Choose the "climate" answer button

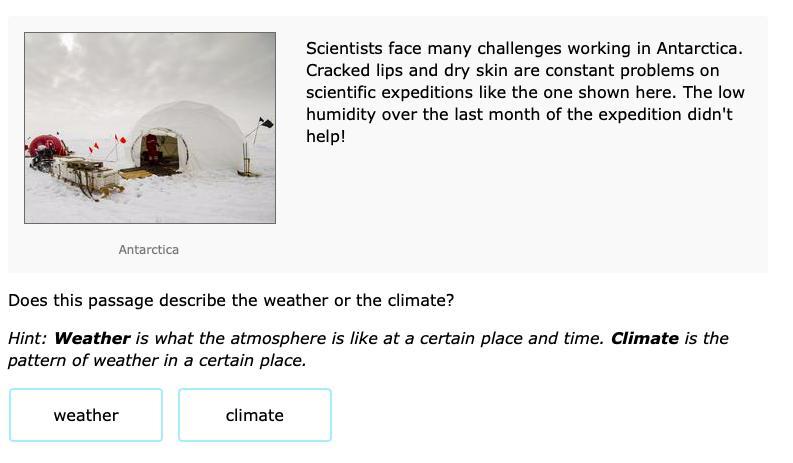[x=254, y=415]
